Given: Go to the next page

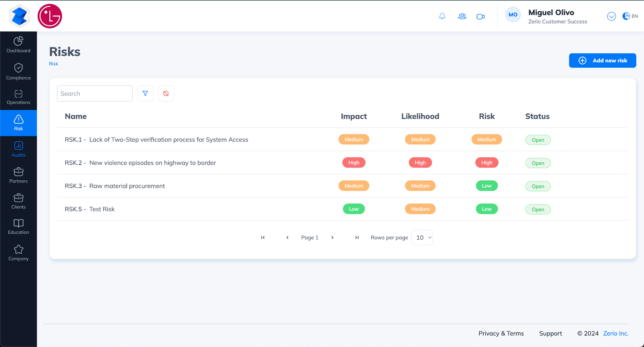Looking at the screenshot, I should [332, 237].
